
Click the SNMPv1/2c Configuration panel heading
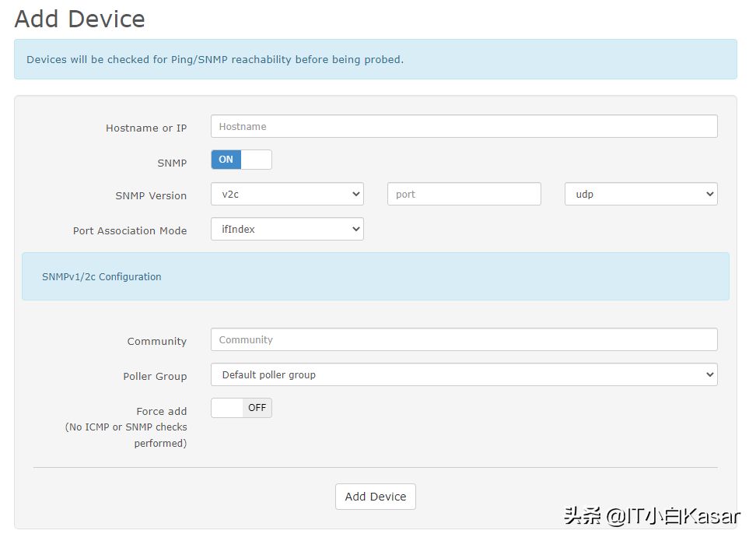tap(102, 277)
